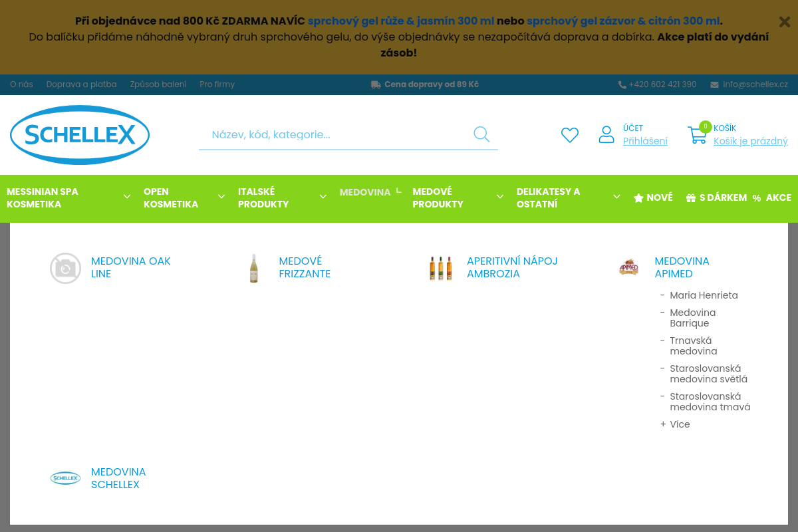Select Staroslovanská medovina světlá
The height and width of the screenshot is (532, 798).
[709, 374]
